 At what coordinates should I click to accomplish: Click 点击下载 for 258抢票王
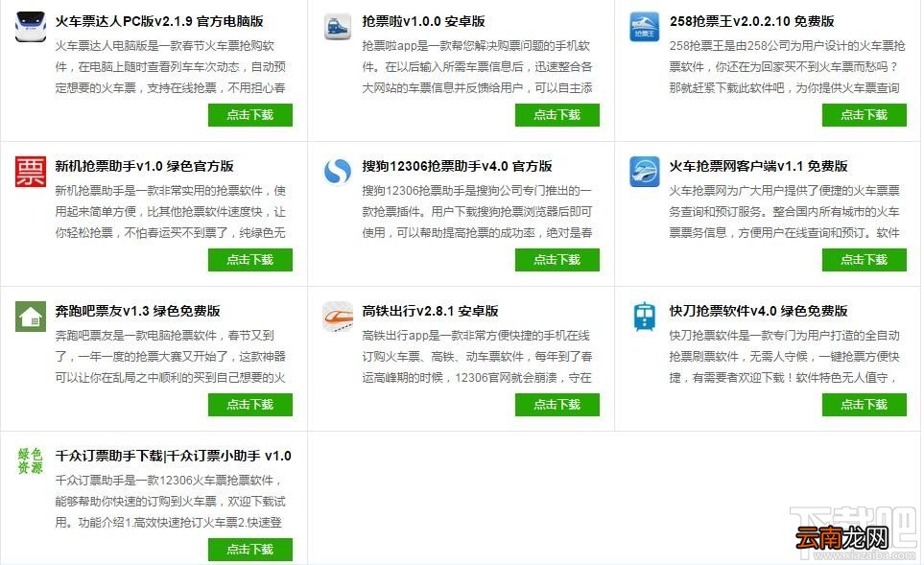865,115
